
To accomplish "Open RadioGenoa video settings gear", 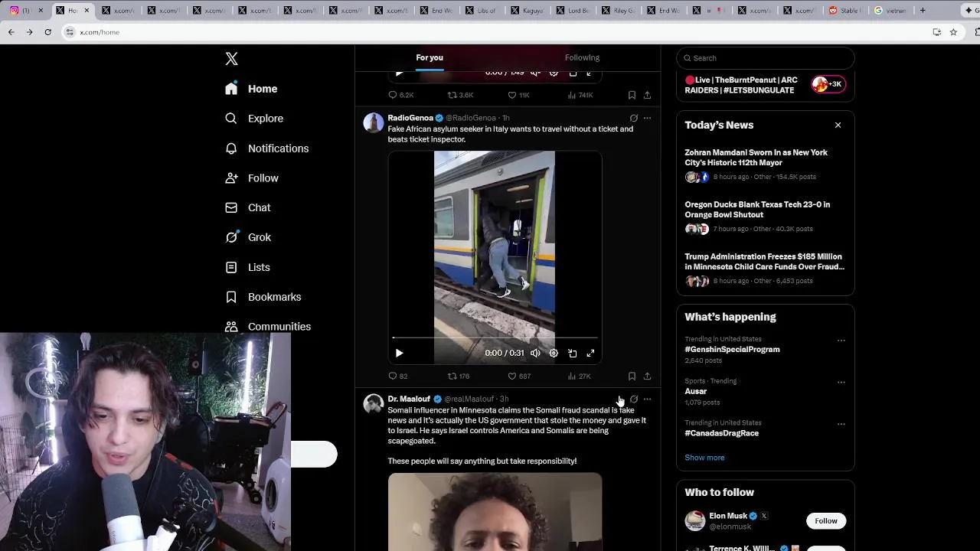I will click(554, 354).
